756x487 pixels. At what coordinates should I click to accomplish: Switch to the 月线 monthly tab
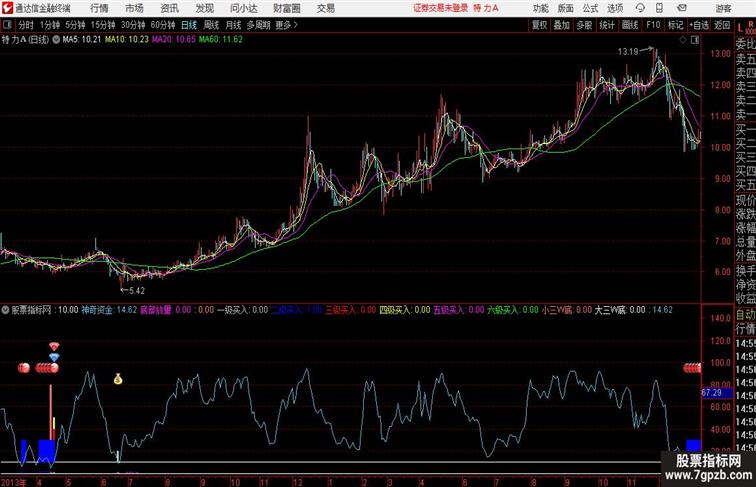[233, 25]
